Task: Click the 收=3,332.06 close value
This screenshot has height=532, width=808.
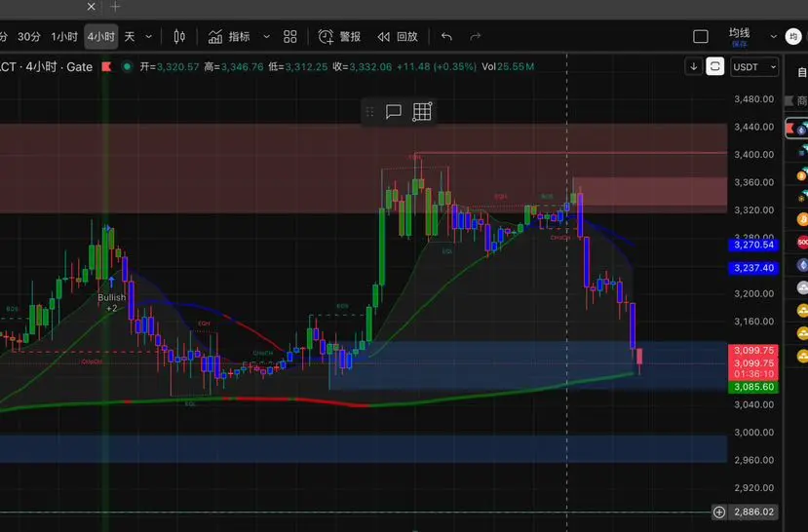Action: (x=363, y=66)
